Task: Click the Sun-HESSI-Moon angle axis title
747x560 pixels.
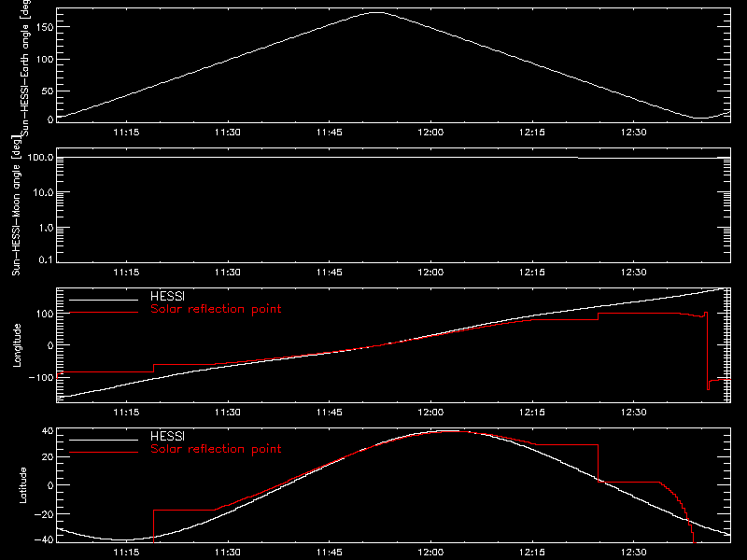Action: pos(17,205)
